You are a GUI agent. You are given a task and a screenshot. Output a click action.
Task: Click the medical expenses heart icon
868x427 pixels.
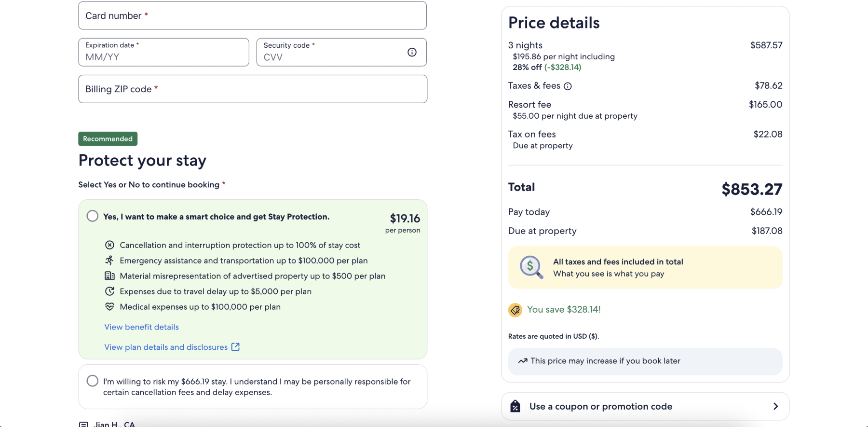(x=110, y=306)
